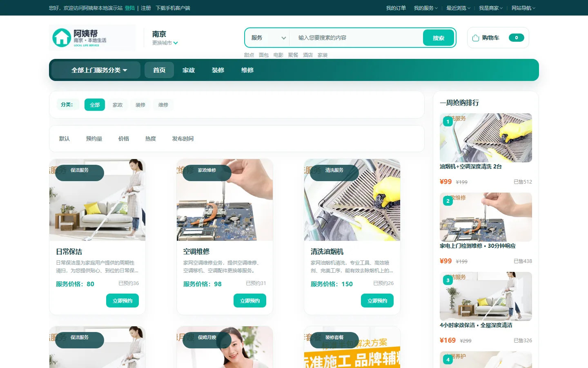Filter category by 家政
This screenshot has height=368, width=588.
pos(118,105)
